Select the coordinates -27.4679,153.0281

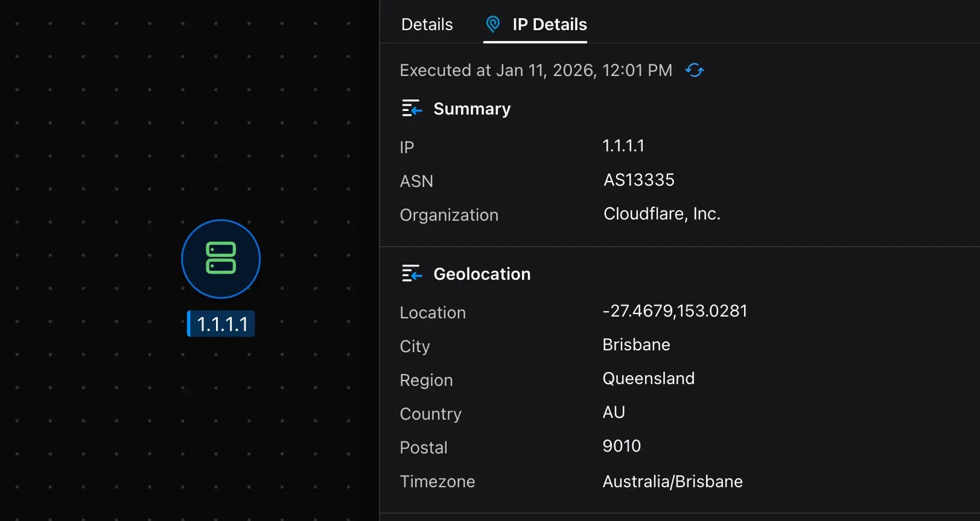point(675,311)
